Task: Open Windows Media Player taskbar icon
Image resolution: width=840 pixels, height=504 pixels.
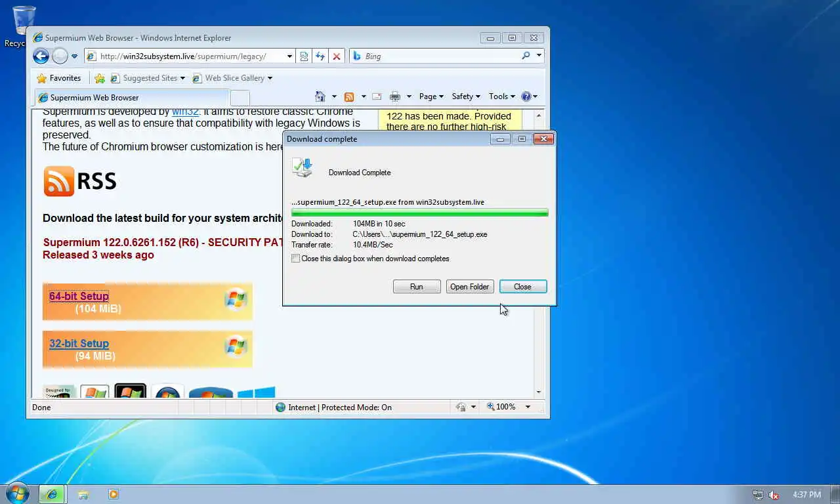Action: (x=113, y=494)
